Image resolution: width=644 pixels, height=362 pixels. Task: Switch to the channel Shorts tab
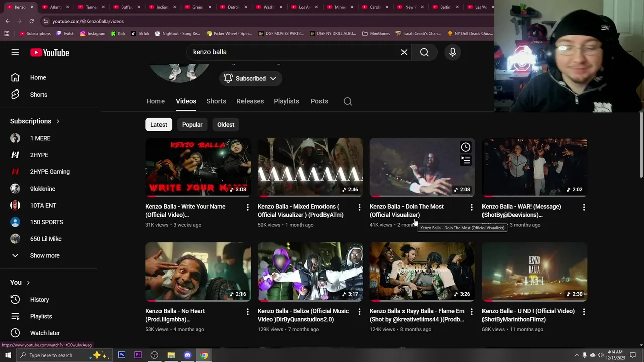coord(216,101)
